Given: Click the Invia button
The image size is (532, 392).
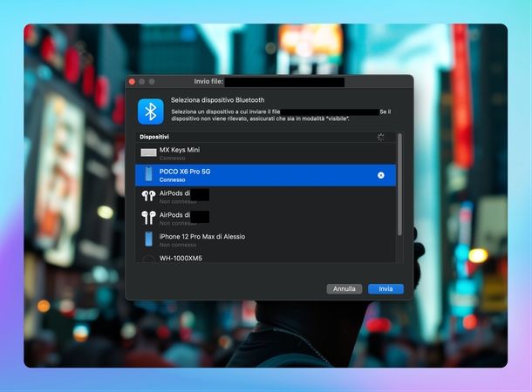Looking at the screenshot, I should pos(385,288).
